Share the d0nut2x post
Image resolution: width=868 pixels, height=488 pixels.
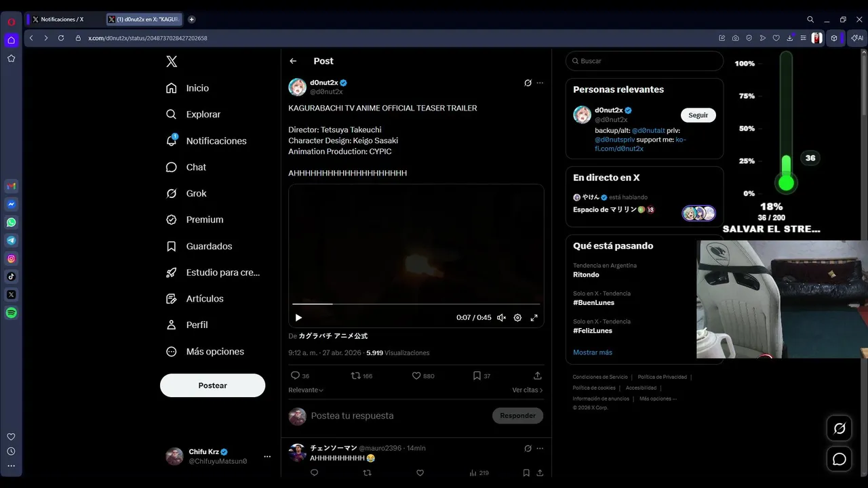pos(538,375)
